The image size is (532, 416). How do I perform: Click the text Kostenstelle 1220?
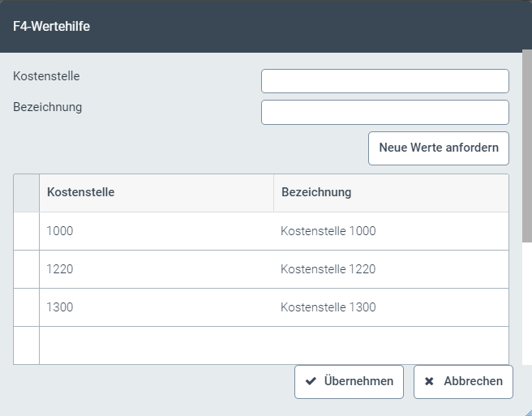(x=328, y=269)
